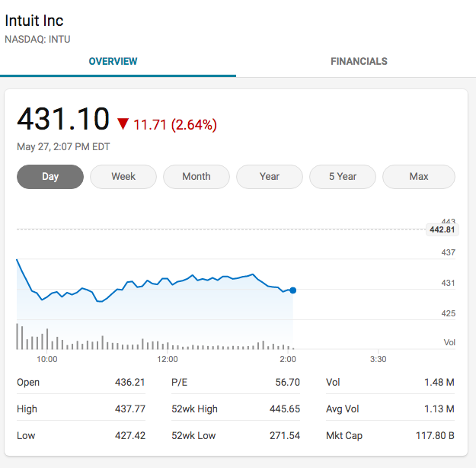Click the Mkt Cap row label
Screen dimensions: 476x468
tap(344, 435)
